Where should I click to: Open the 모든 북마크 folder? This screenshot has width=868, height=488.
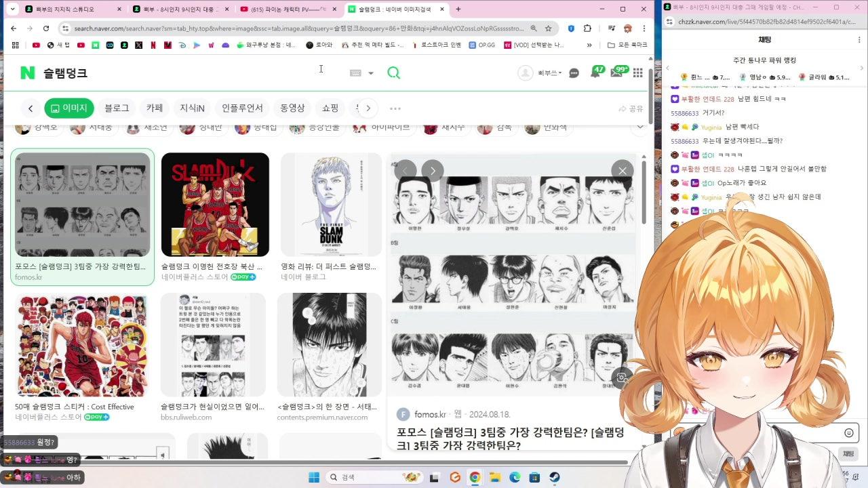point(627,45)
